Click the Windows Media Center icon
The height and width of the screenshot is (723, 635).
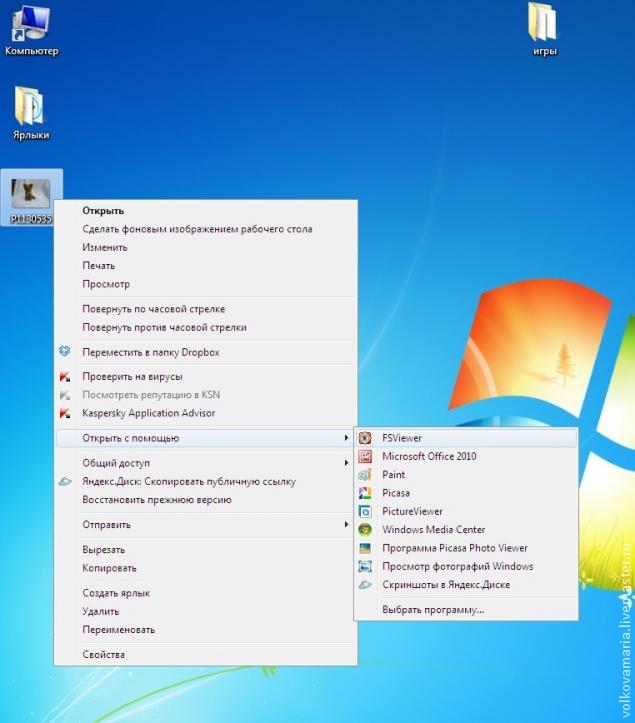pos(365,530)
